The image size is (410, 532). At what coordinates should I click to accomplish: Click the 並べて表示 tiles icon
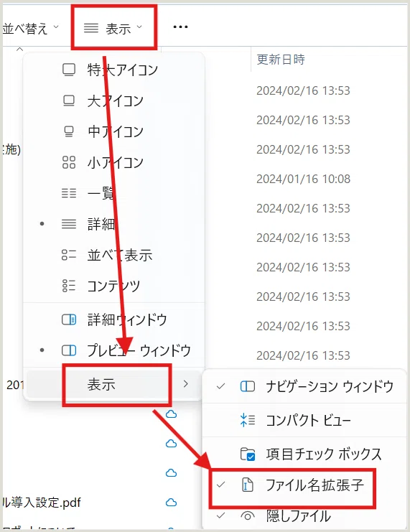[x=69, y=255]
